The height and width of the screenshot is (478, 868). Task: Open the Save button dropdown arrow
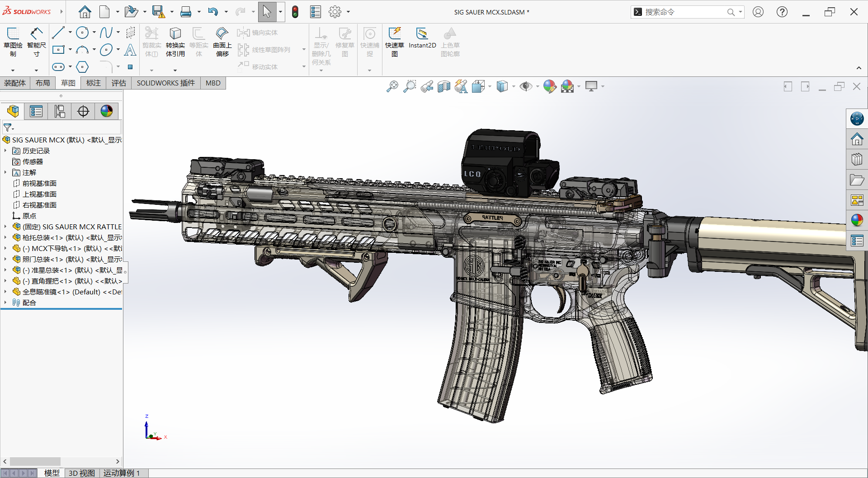click(172, 12)
